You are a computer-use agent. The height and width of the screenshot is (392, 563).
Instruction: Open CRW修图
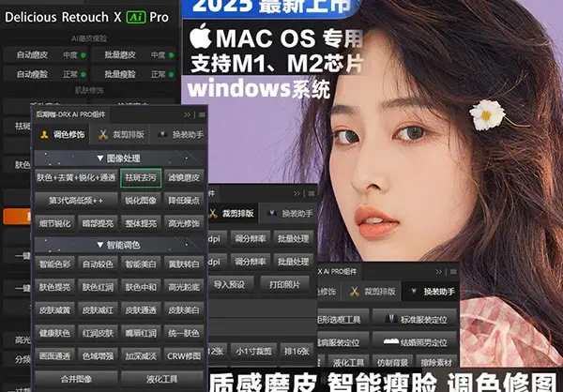[184, 356]
